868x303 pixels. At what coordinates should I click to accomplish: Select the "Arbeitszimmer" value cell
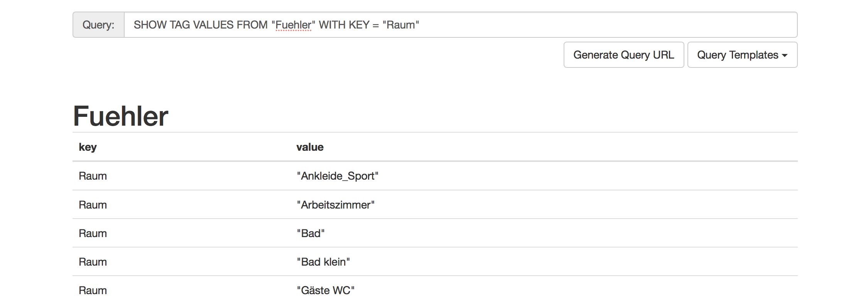pyautogui.click(x=336, y=205)
